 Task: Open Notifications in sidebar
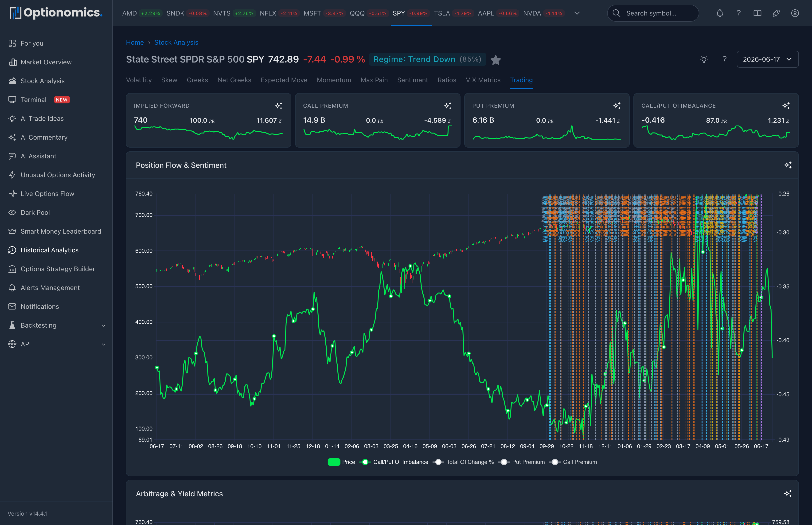click(56, 306)
